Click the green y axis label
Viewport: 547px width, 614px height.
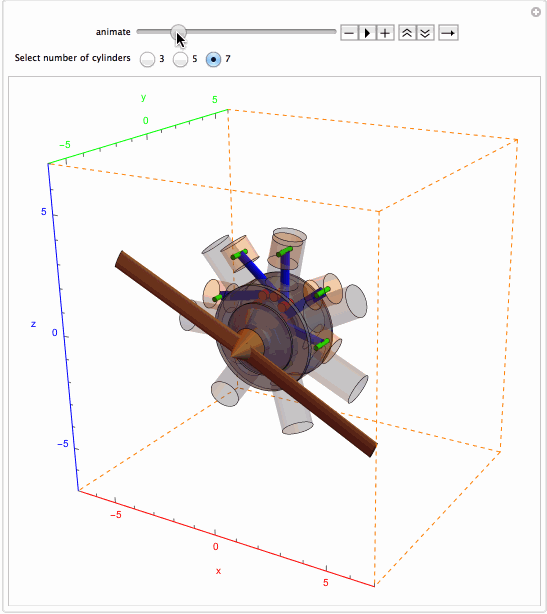(144, 98)
